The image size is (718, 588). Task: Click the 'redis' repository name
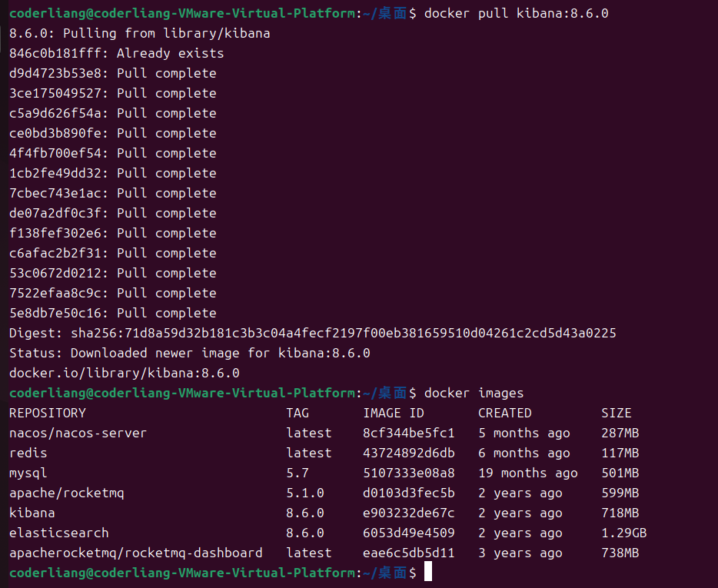tap(28, 453)
